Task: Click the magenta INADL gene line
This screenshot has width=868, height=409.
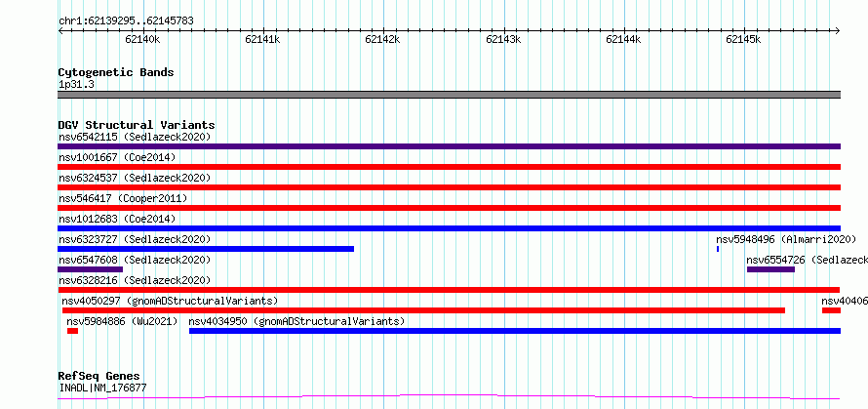Action: pos(449,397)
